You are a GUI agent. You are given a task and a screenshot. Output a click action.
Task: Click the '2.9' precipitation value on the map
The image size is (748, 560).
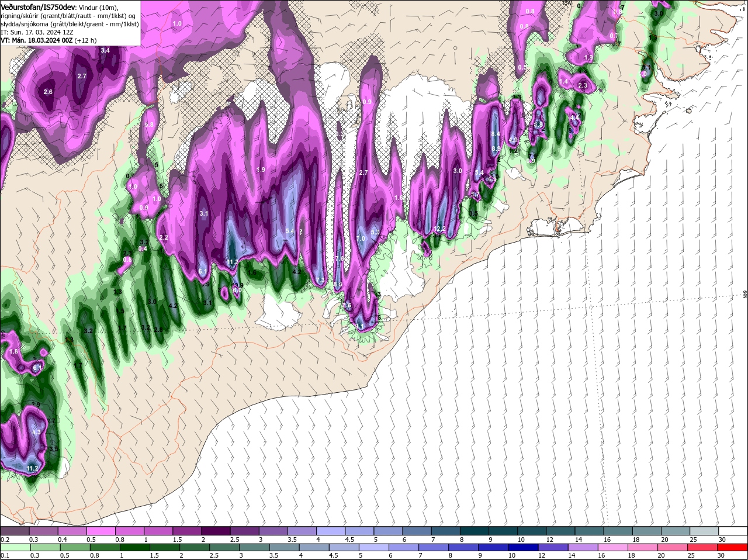click(36, 405)
